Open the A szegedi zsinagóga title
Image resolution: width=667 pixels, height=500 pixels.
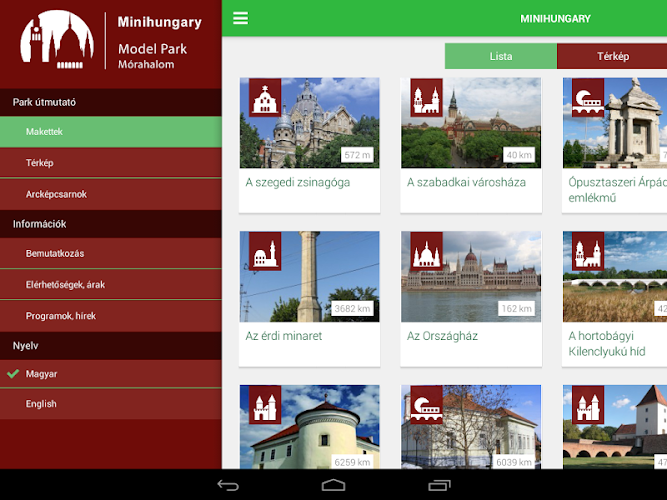tap(298, 182)
